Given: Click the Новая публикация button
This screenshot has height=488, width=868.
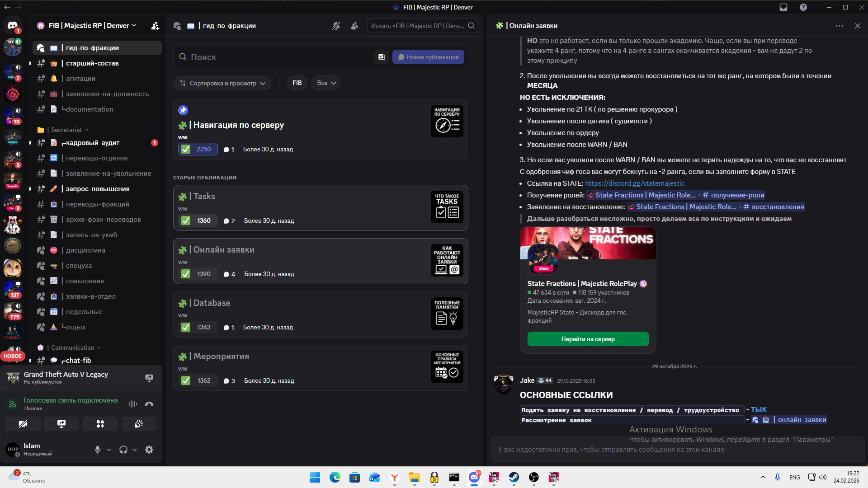Looking at the screenshot, I should click(428, 57).
